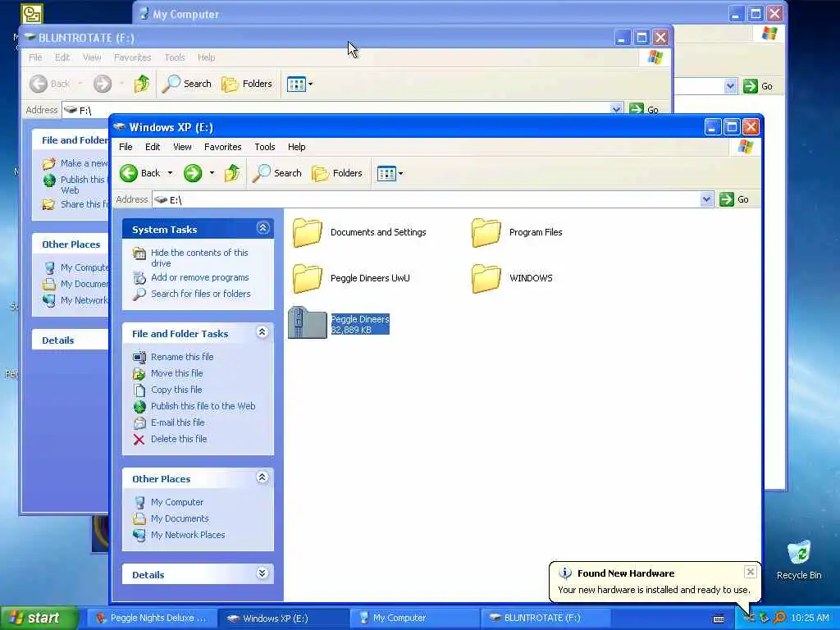The height and width of the screenshot is (630, 840).
Task: Click Copy this file link
Action: click(176, 390)
